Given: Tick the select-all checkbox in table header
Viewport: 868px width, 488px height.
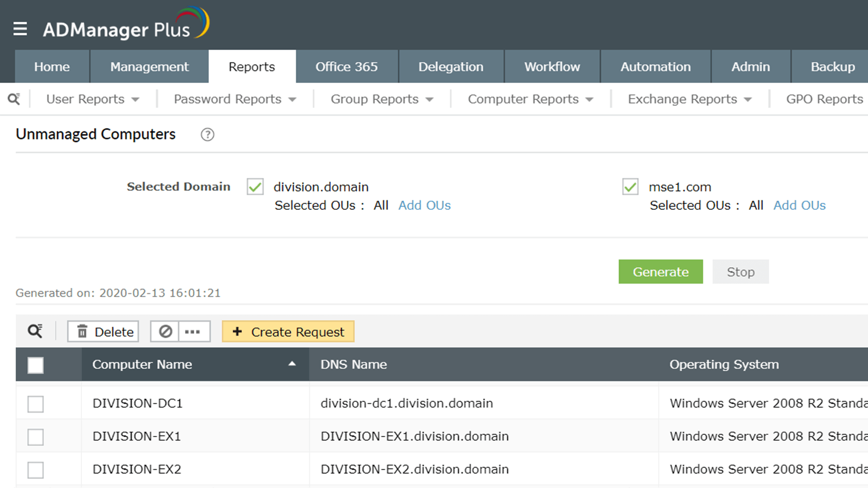Looking at the screenshot, I should [36, 365].
